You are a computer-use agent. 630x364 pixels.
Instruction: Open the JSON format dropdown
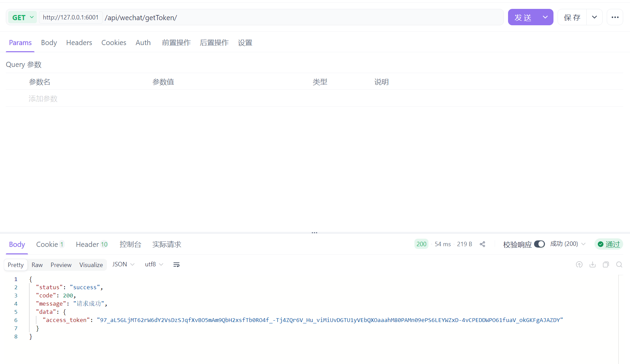tap(123, 264)
